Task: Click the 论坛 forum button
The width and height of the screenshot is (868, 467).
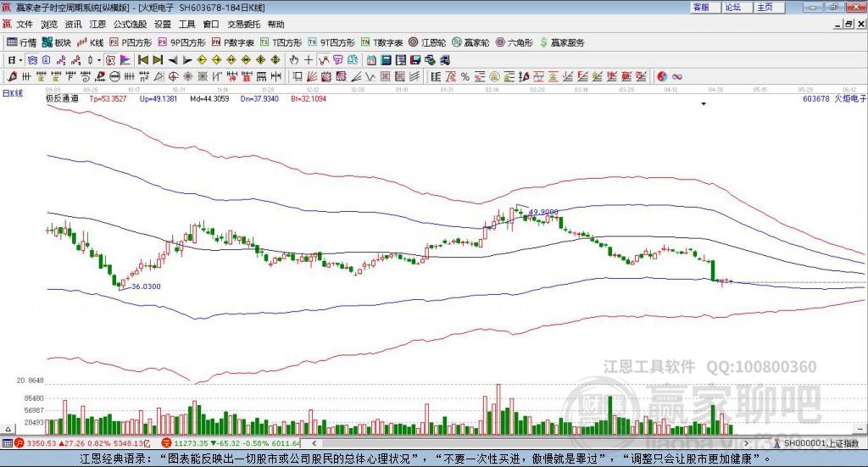Action: [737, 7]
